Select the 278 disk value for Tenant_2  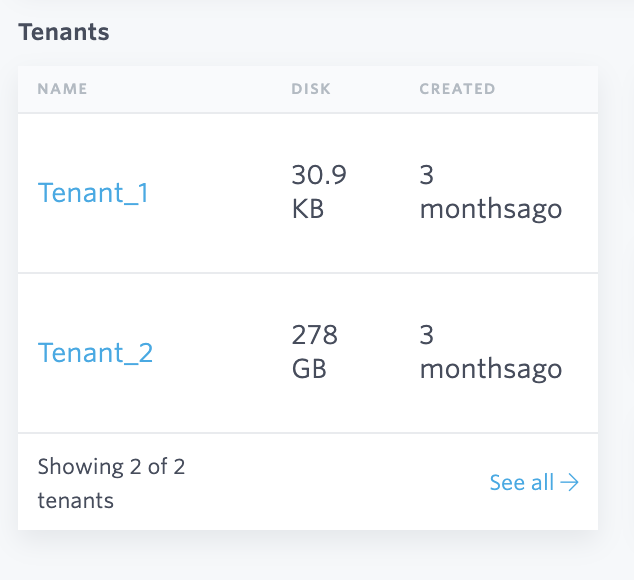314,334
